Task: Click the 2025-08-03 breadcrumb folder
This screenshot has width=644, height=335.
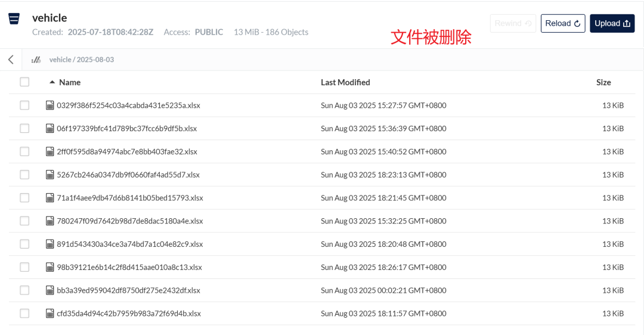Action: click(95, 60)
